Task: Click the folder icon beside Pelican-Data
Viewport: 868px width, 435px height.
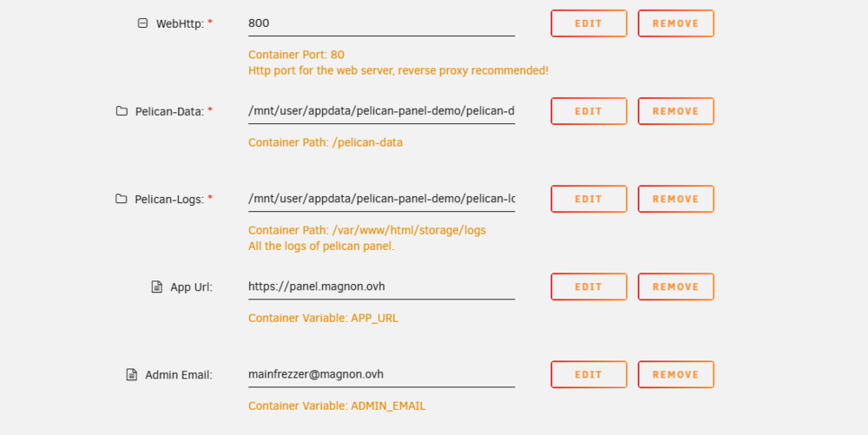Action: point(122,111)
